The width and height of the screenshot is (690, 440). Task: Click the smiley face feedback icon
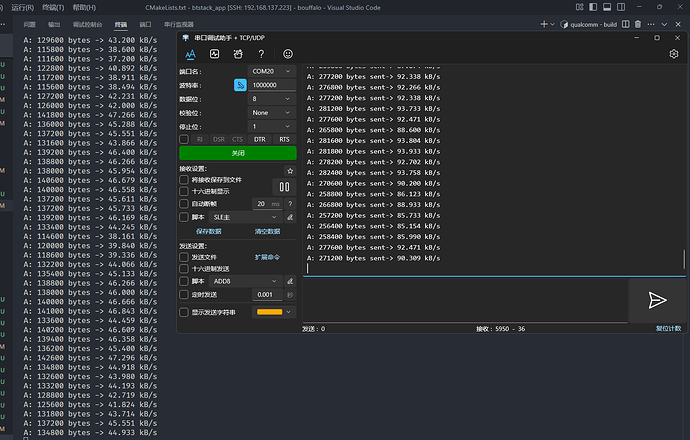pyautogui.click(x=288, y=54)
